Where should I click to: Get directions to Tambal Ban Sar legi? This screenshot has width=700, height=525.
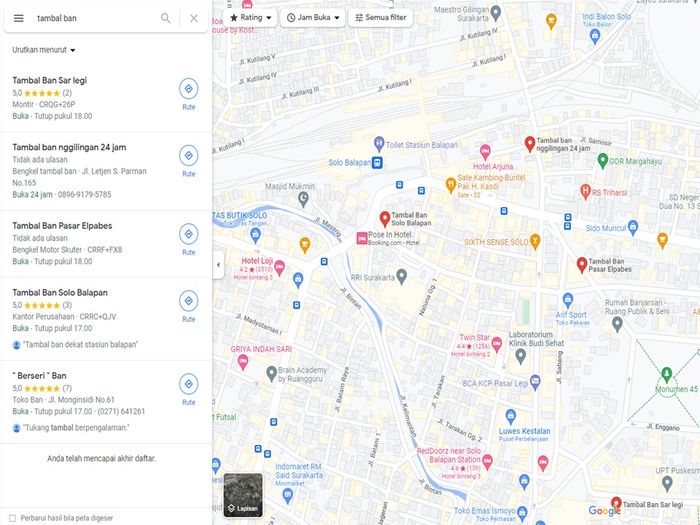coord(188,89)
